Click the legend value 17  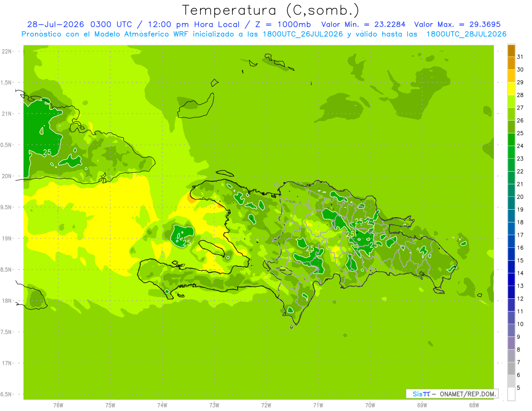tap(520, 235)
